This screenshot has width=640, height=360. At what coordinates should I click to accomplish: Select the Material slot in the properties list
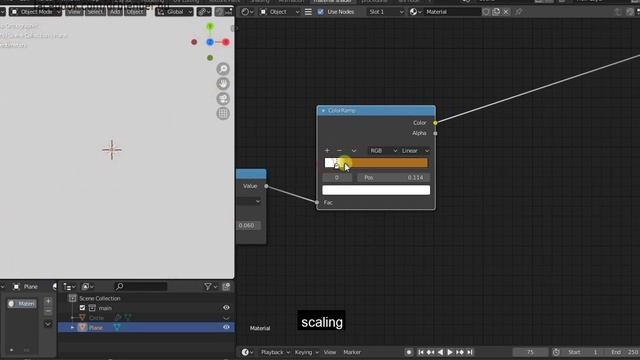[22, 303]
